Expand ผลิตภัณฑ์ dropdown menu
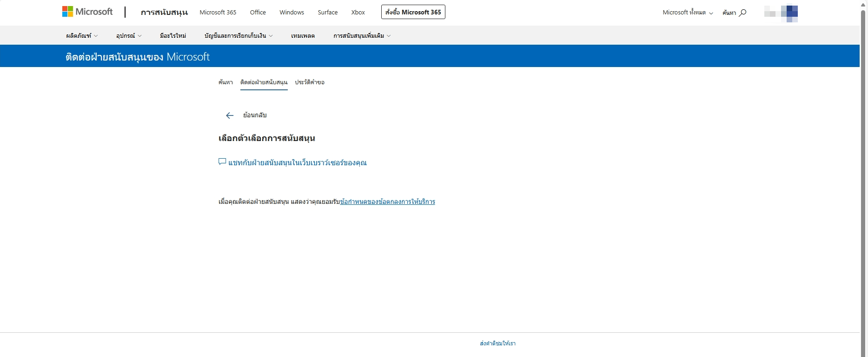 [82, 36]
